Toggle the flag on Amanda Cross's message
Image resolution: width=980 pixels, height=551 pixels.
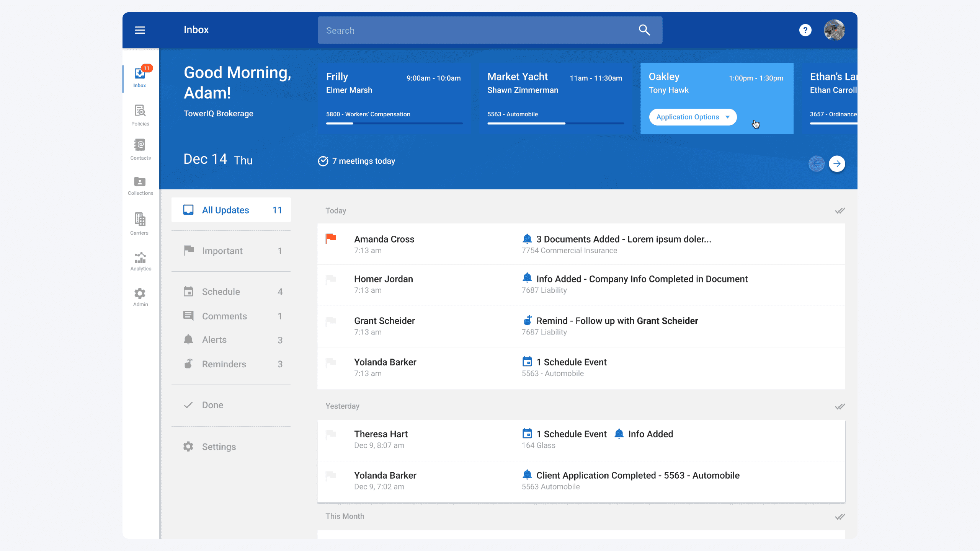point(331,238)
